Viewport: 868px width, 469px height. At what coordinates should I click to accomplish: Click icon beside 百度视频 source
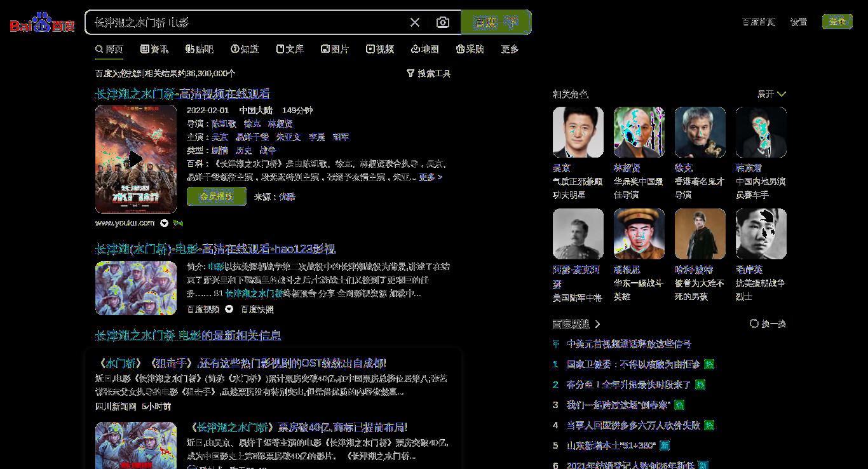click(x=229, y=309)
